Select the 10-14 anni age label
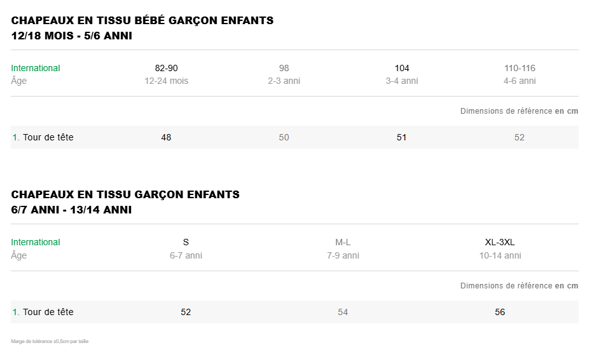Screen dimensions: 592x364 click(x=500, y=255)
